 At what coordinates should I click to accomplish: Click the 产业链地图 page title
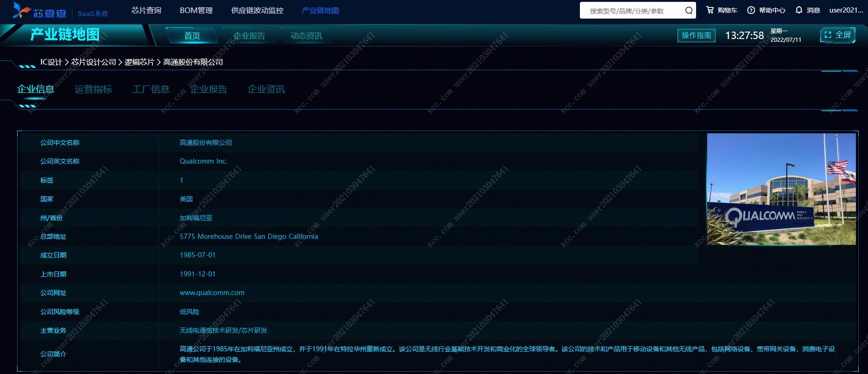coord(65,35)
